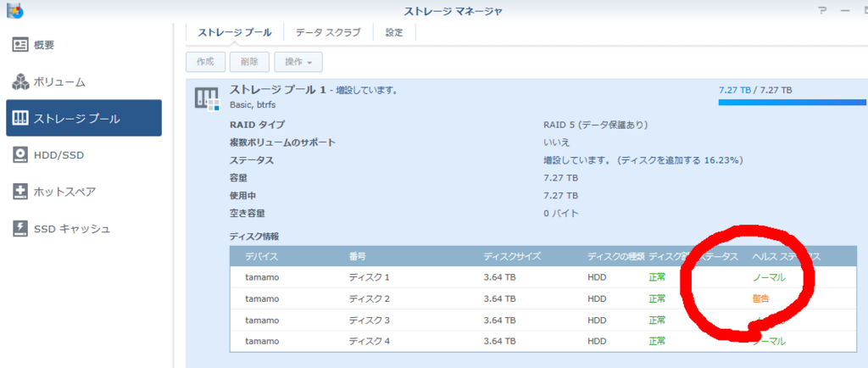Click the ディスクの種類 column header
The image size is (868, 368).
pos(616,257)
